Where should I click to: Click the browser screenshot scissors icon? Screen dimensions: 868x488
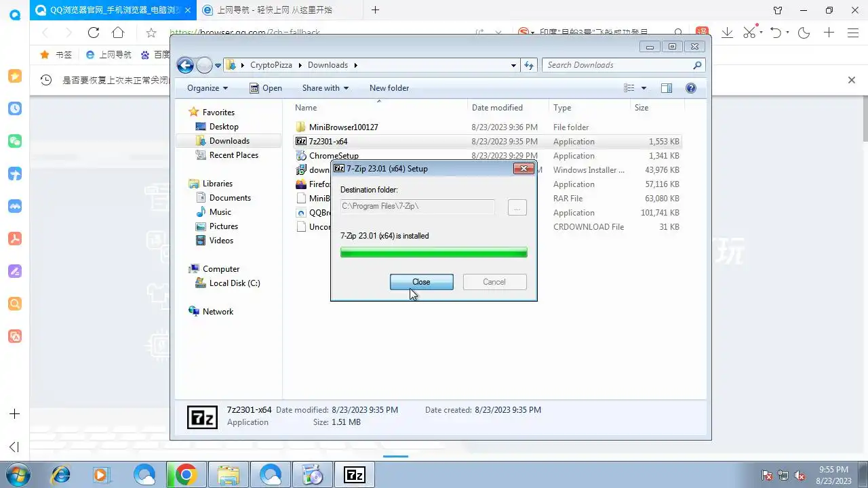(x=749, y=33)
